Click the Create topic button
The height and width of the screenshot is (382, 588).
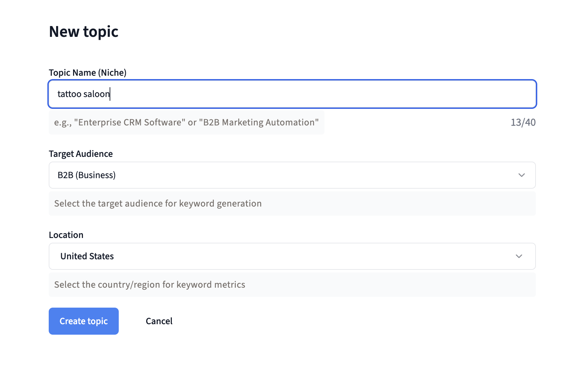click(x=84, y=321)
